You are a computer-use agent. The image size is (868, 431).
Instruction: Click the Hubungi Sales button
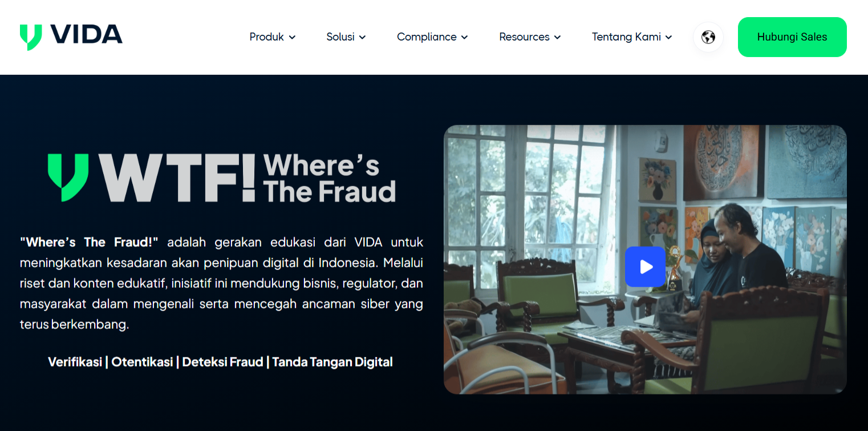[792, 37]
